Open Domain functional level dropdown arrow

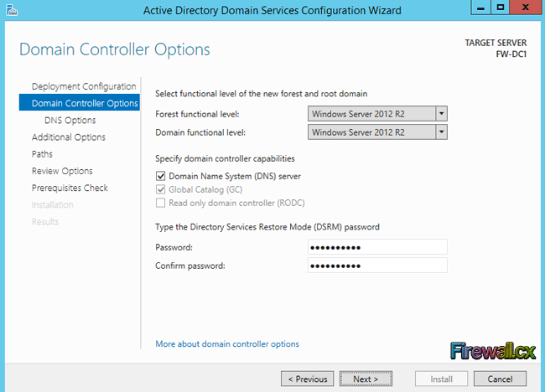pos(441,132)
